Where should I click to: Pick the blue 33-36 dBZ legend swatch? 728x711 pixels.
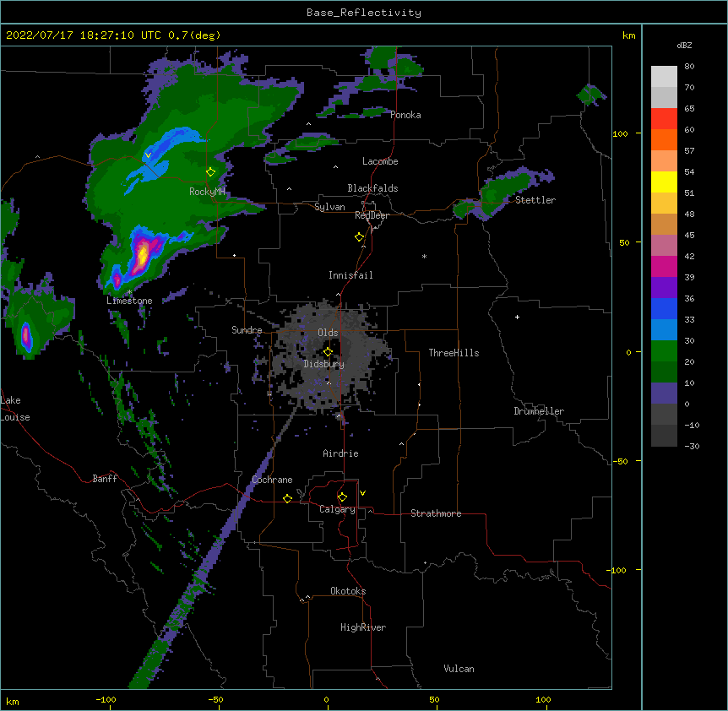coord(664,308)
